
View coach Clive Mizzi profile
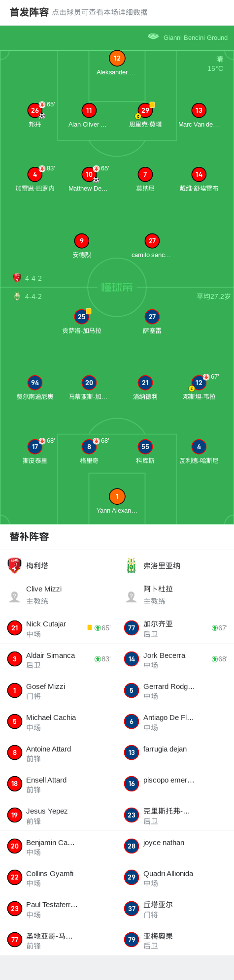pos(59,595)
